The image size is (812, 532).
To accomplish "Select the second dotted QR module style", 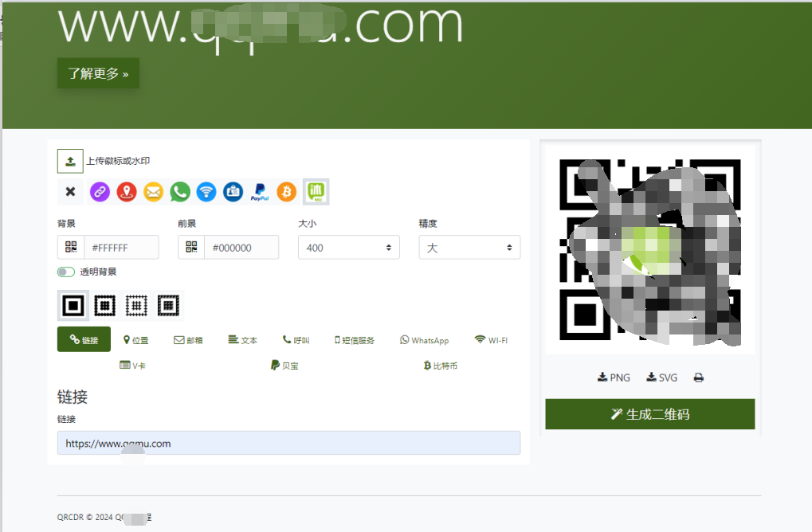I will (x=104, y=305).
